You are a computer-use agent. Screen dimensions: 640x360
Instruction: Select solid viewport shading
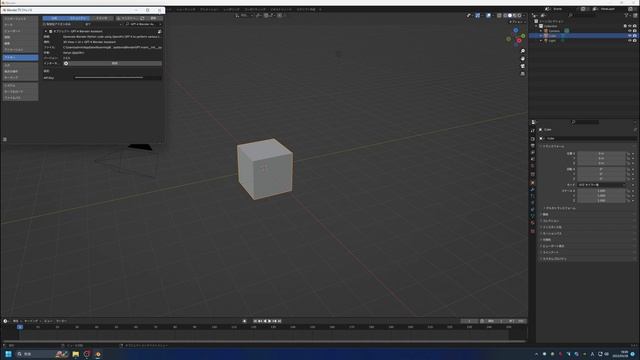point(510,15)
